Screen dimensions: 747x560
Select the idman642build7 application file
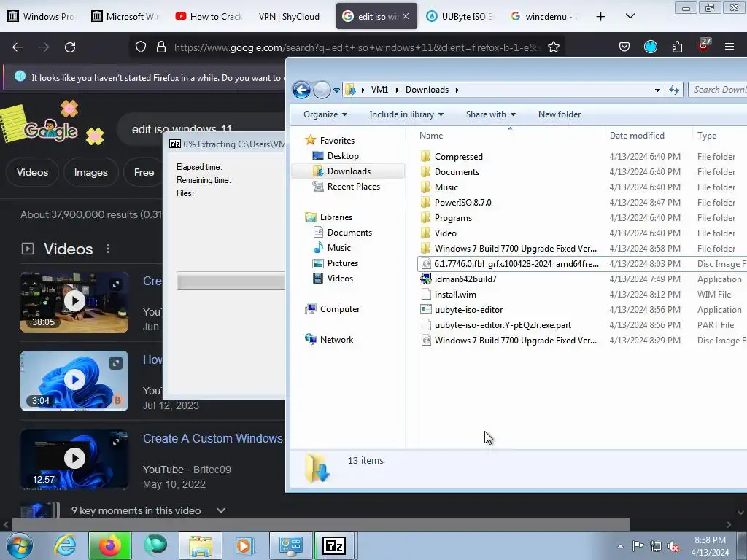click(465, 279)
